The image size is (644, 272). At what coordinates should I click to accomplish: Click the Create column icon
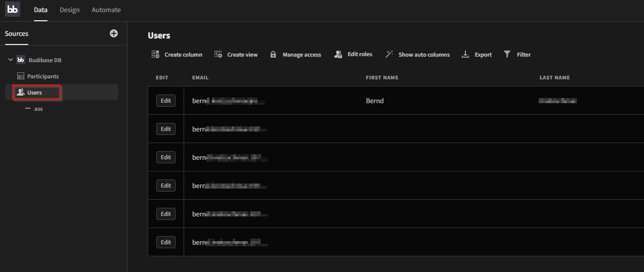[x=156, y=54]
